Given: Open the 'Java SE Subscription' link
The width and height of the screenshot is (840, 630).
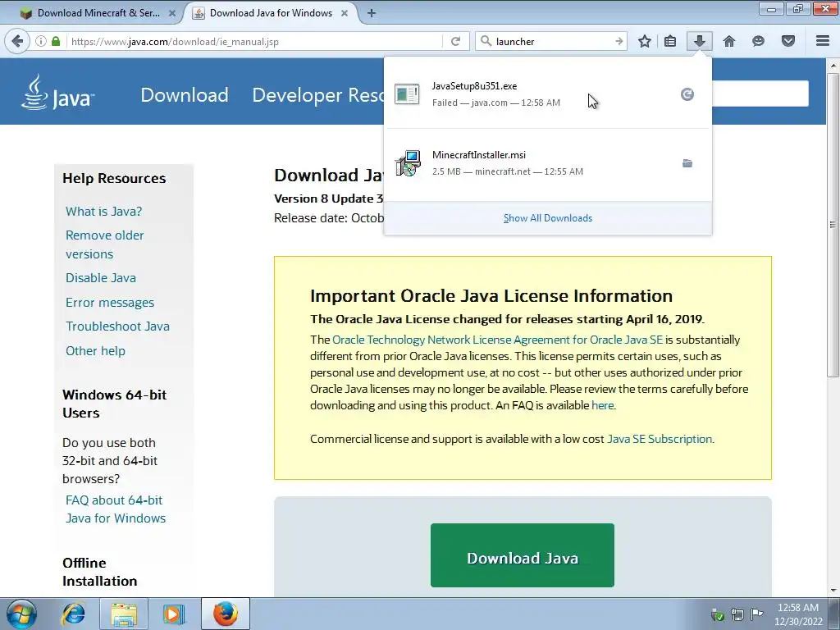Looking at the screenshot, I should [x=660, y=440].
